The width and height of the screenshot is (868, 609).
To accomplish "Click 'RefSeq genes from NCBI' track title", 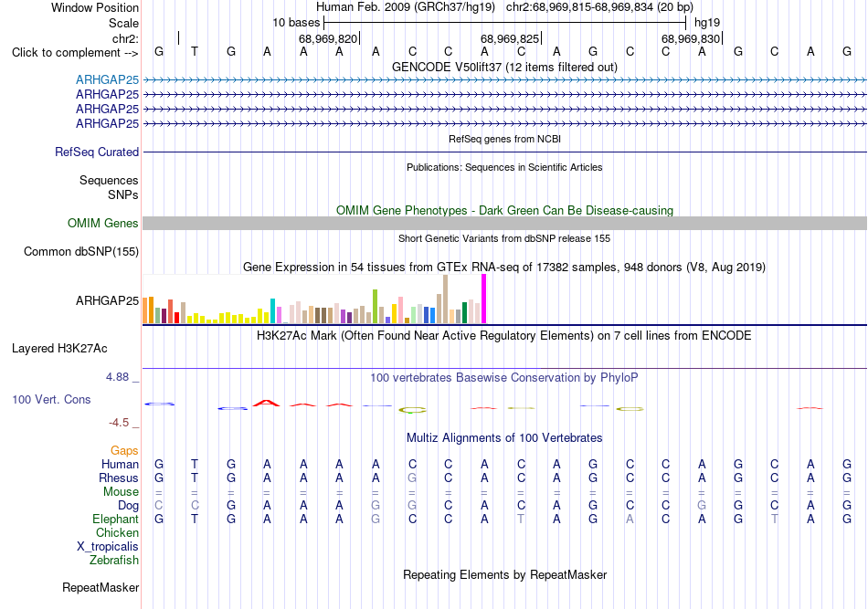I will point(504,139).
